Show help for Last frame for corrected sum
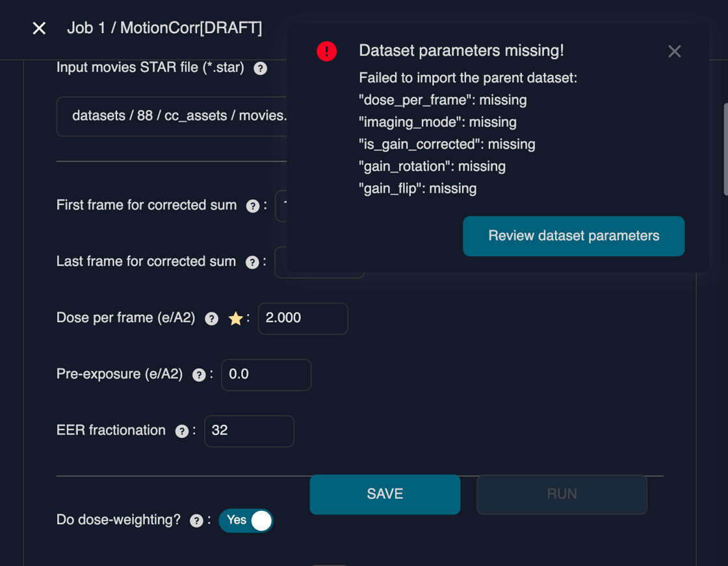This screenshot has width=728, height=566. 252,262
